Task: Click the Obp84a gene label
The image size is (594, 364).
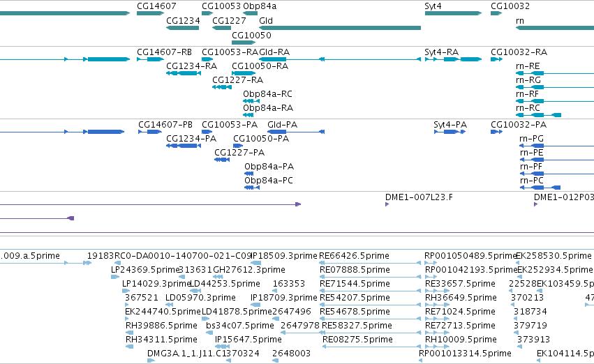Action: [260, 6]
